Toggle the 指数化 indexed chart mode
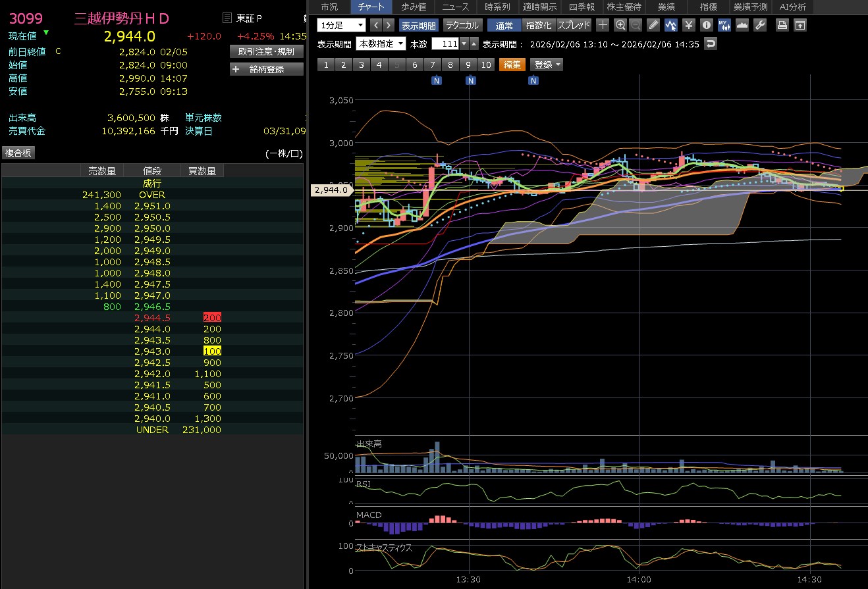 tap(539, 25)
